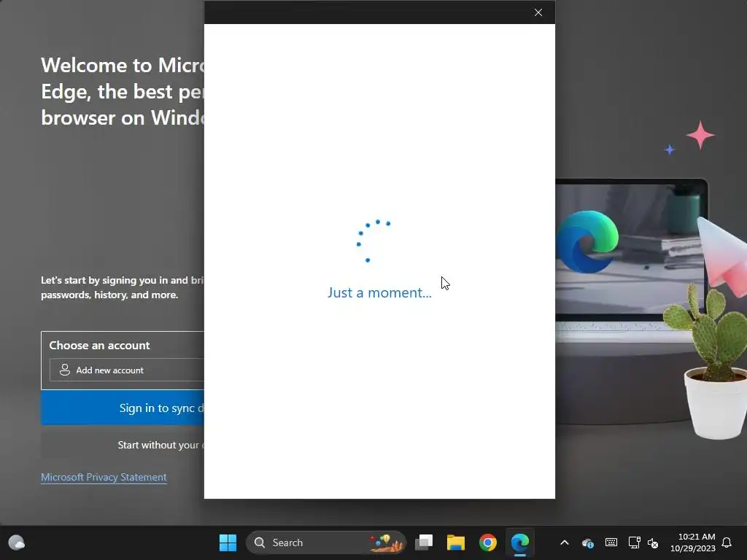Open the weather widget on the taskbar
Viewport: 747px width, 560px height.
pyautogui.click(x=17, y=542)
